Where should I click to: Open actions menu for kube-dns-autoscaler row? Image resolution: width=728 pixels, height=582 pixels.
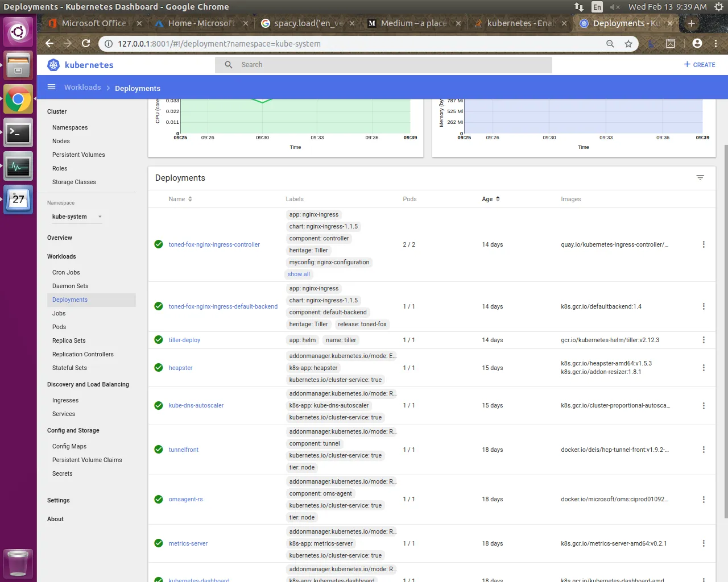coord(704,406)
